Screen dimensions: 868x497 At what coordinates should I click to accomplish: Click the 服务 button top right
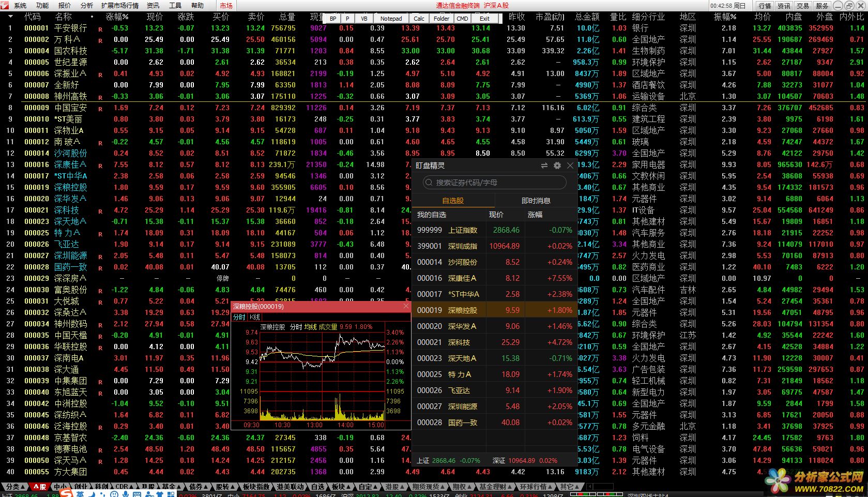822,6
